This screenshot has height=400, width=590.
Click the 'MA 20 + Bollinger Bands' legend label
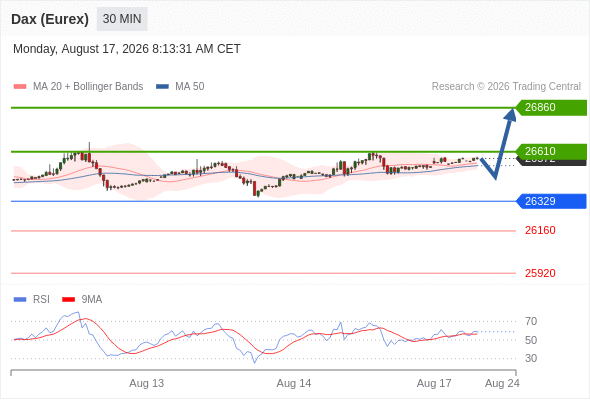click(x=88, y=87)
